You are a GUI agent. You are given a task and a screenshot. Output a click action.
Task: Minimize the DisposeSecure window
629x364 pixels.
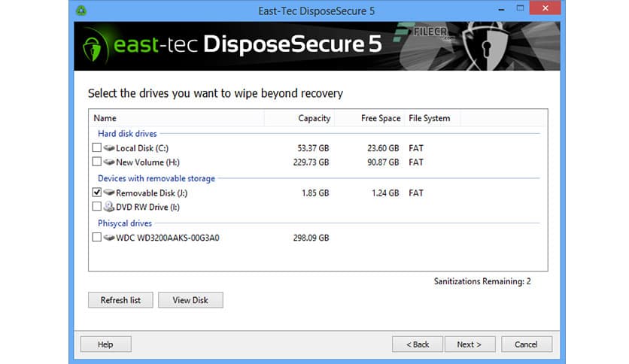501,8
